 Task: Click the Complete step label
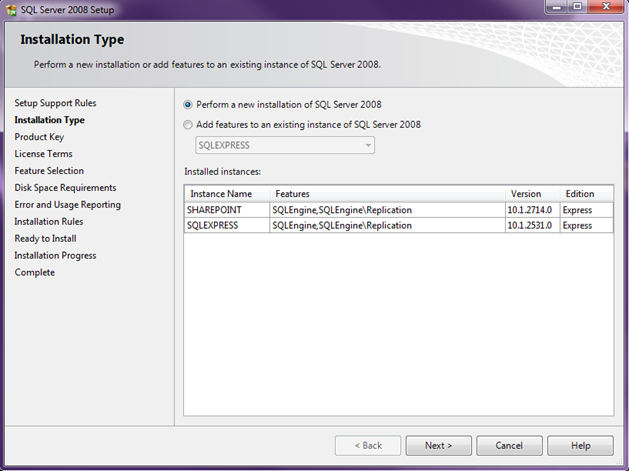tap(34, 272)
